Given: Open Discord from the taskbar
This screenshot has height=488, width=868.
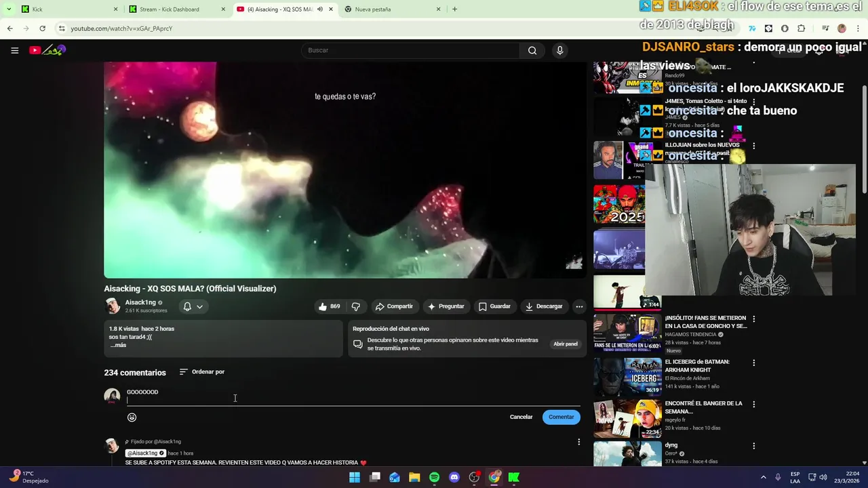Looking at the screenshot, I should point(454,477).
